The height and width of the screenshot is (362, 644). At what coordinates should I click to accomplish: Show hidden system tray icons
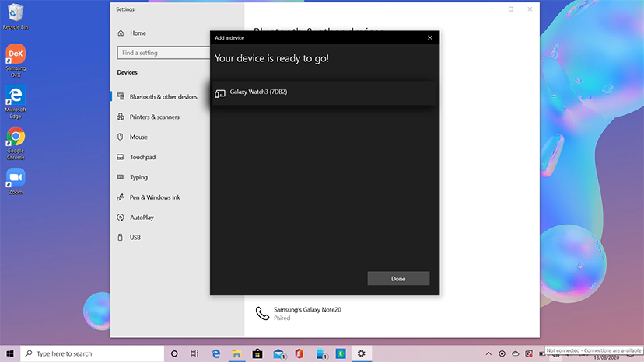pyautogui.click(x=488, y=353)
